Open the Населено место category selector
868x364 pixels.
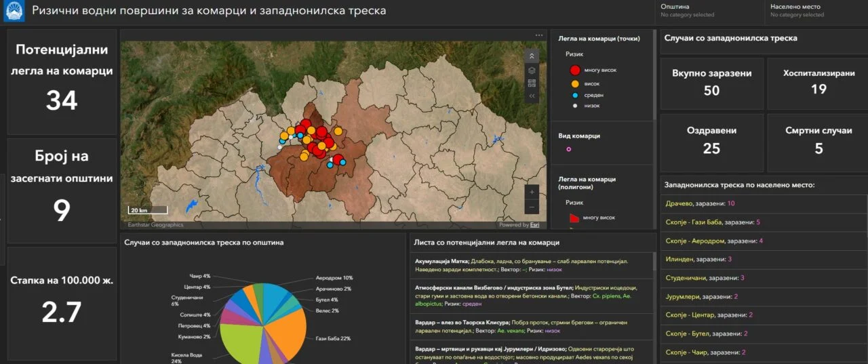point(816,10)
